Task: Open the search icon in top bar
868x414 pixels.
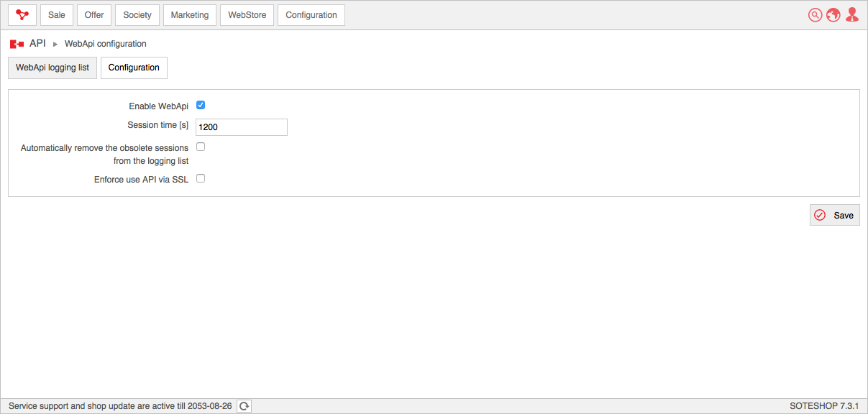Action: pos(815,15)
